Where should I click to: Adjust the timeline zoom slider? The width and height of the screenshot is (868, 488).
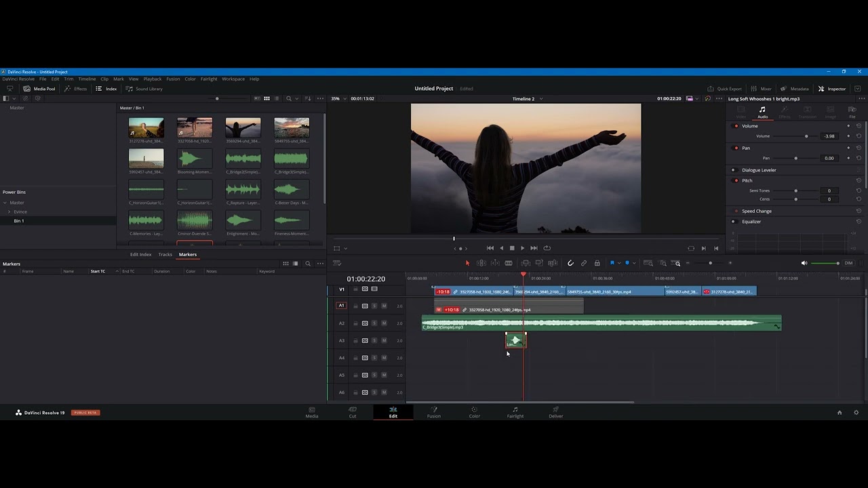click(x=710, y=263)
